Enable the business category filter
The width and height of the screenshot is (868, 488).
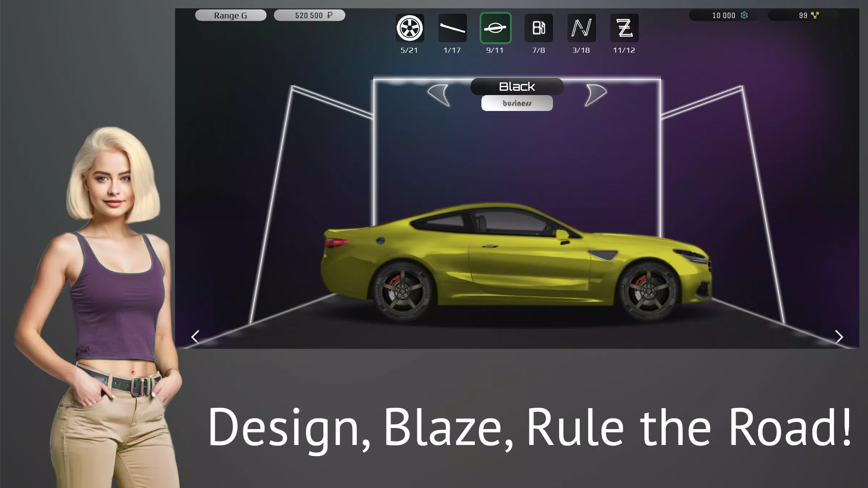[x=516, y=103]
